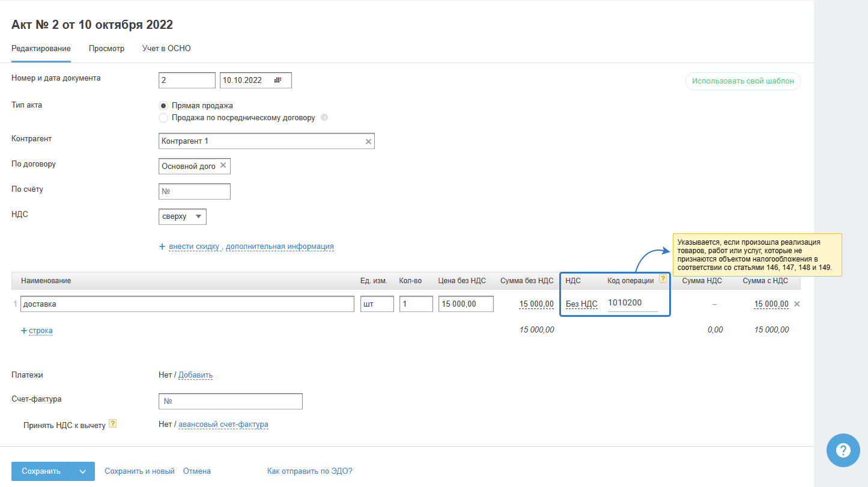868x487 pixels.
Task: Click help icon beside Принять НДС к вычету
Action: [112, 424]
